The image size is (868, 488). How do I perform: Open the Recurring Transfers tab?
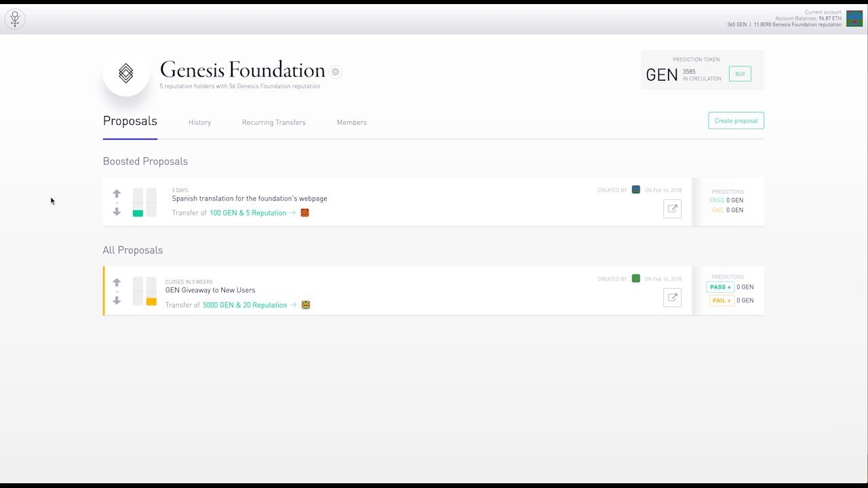pyautogui.click(x=274, y=123)
